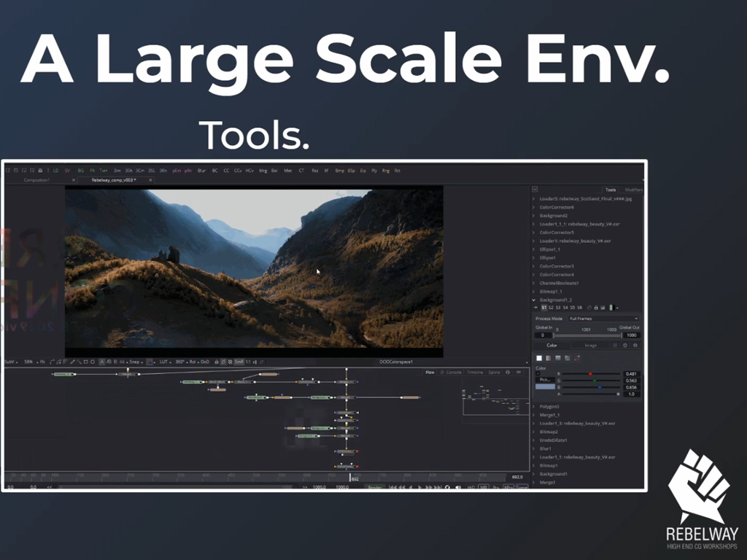Image resolution: width=747 pixels, height=560 pixels.
Task: Toggle the LUT button in viewer toolbar
Action: pyautogui.click(x=163, y=362)
